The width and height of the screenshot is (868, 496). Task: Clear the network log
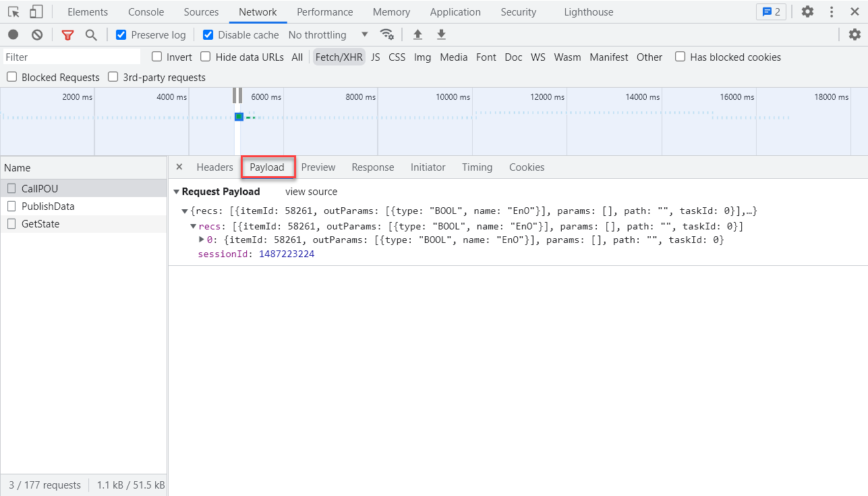38,34
